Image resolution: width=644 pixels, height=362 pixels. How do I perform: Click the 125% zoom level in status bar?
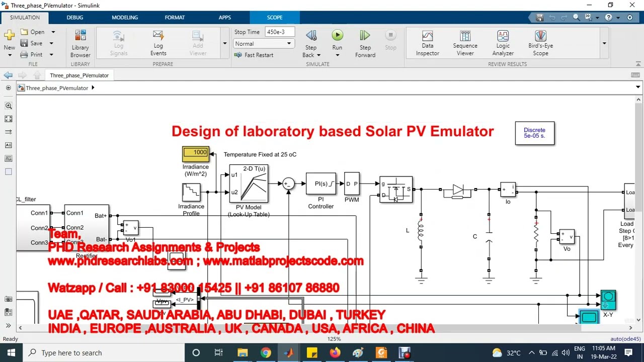coord(334,339)
